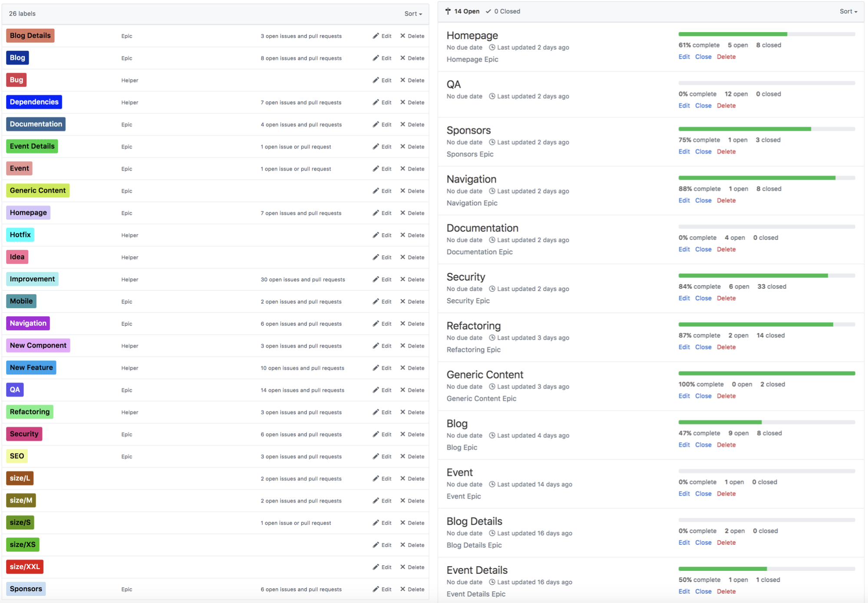Open 30 open issues link for Improvement
The width and height of the screenshot is (868, 603).
[x=303, y=279]
